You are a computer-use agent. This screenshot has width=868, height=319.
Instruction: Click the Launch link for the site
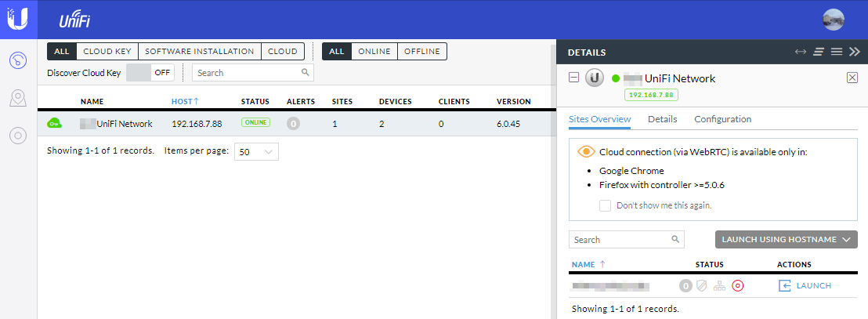point(805,286)
